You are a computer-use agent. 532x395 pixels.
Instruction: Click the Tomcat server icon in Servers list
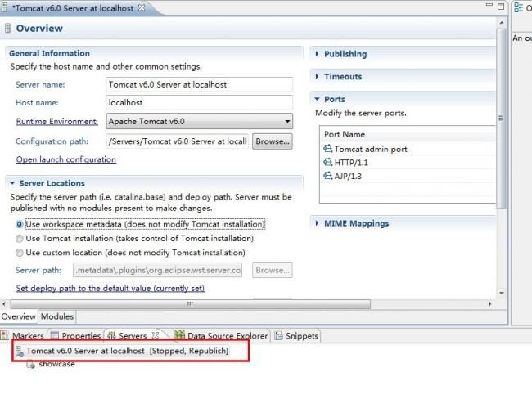pyautogui.click(x=20, y=351)
